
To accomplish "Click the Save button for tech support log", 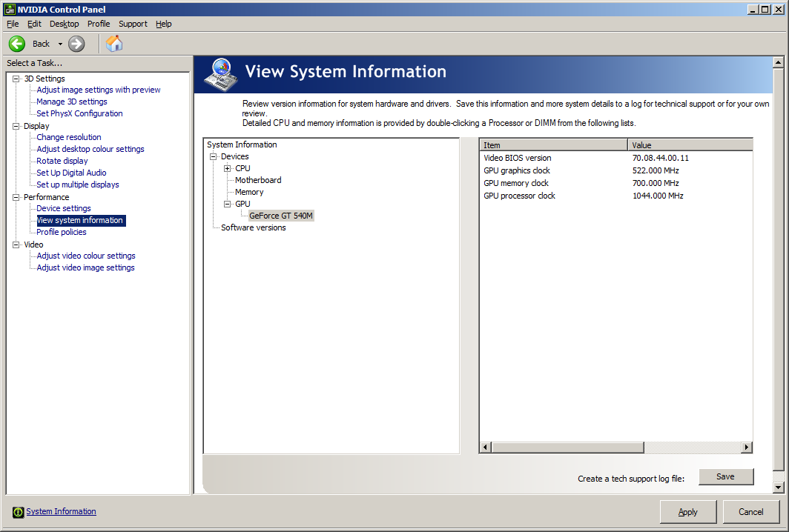I will click(725, 476).
